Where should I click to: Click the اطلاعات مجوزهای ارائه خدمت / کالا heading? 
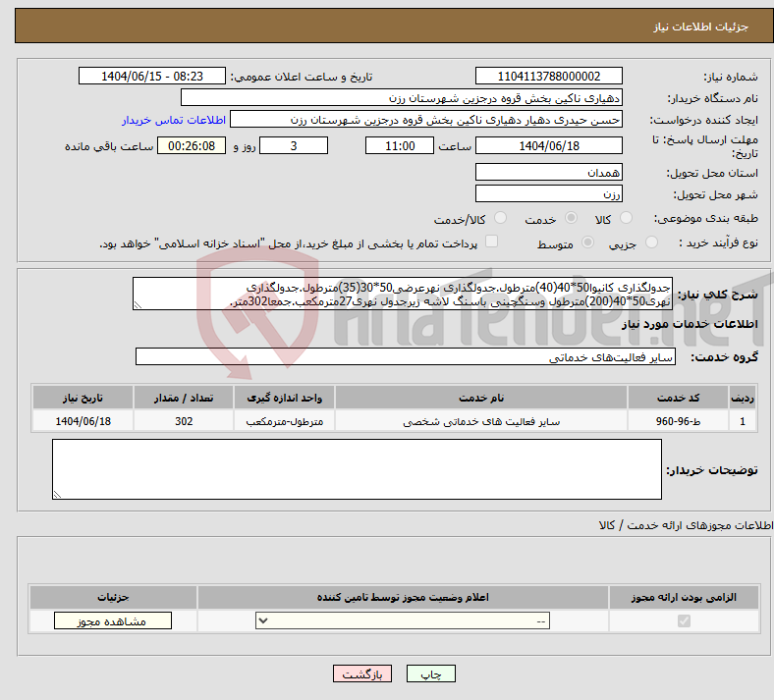(x=686, y=525)
